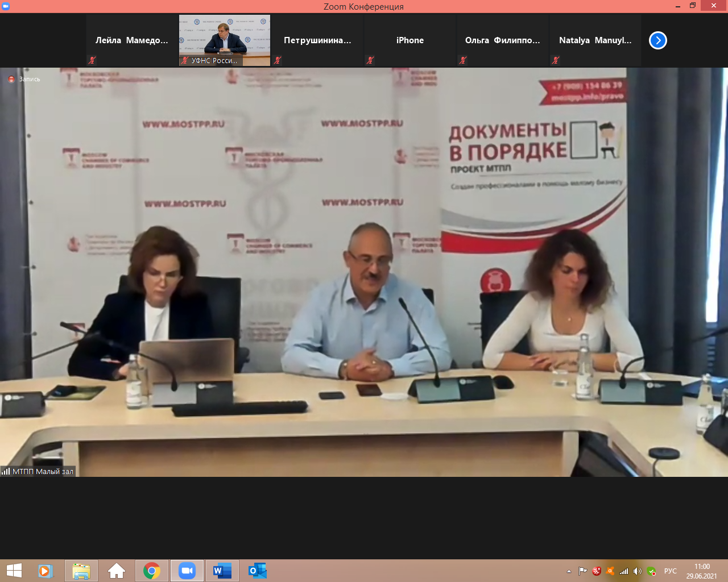Click the Лейла Мамедо... participant tile
Image resolution: width=728 pixels, height=582 pixels.
point(132,40)
